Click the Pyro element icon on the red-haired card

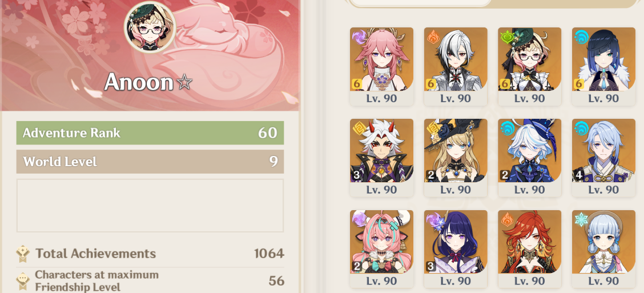pyautogui.click(x=508, y=220)
